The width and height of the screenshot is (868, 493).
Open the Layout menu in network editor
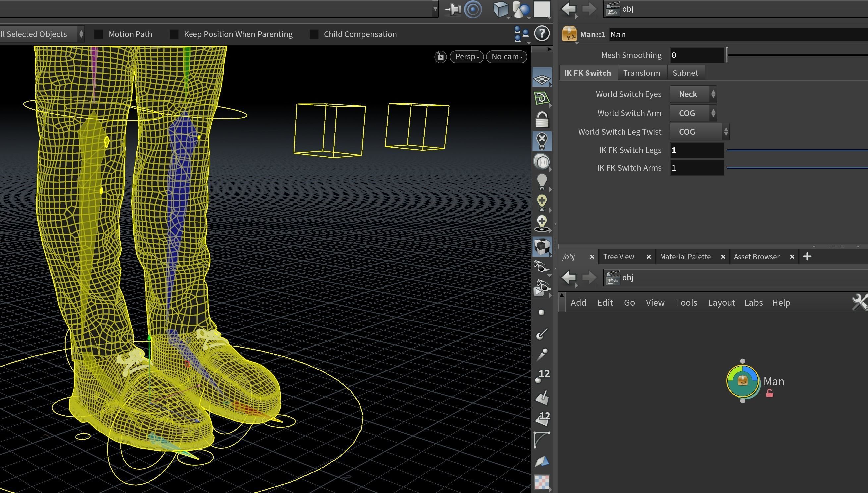pyautogui.click(x=721, y=302)
